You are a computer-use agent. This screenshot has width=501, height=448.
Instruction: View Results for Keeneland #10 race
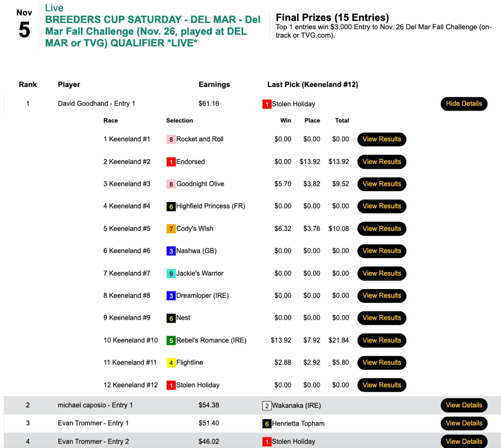click(382, 340)
